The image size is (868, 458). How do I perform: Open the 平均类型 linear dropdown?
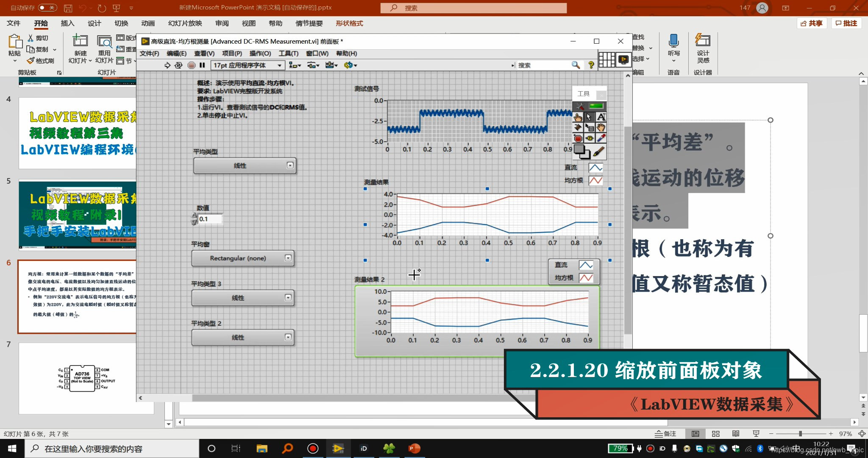tap(245, 165)
